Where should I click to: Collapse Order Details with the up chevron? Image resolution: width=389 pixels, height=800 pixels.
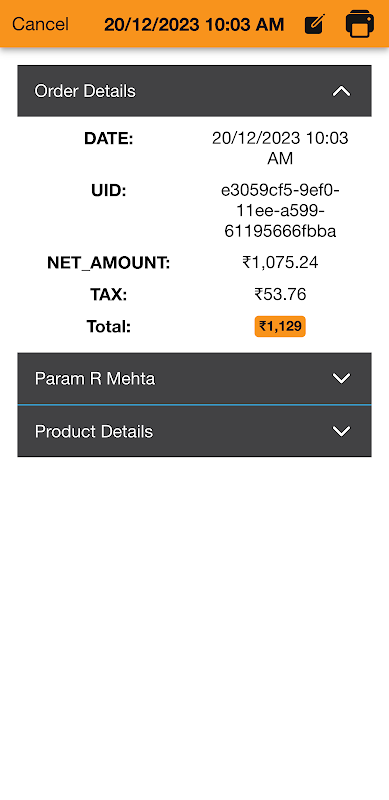[342, 91]
